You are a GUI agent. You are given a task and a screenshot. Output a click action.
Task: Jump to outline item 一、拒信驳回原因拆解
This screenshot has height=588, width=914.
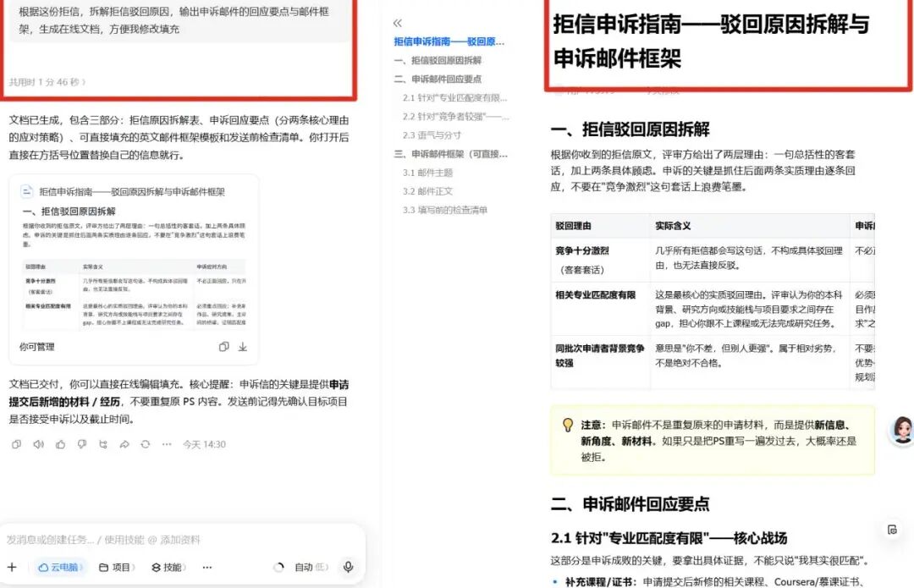438,60
